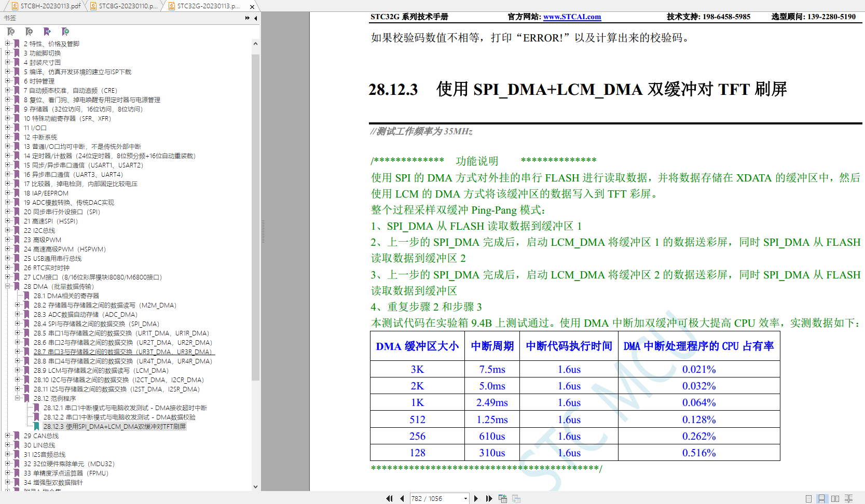
Task: Click heading 28.12.3 使用 SPI_DMA+LCM_DMA
Action: point(578,89)
